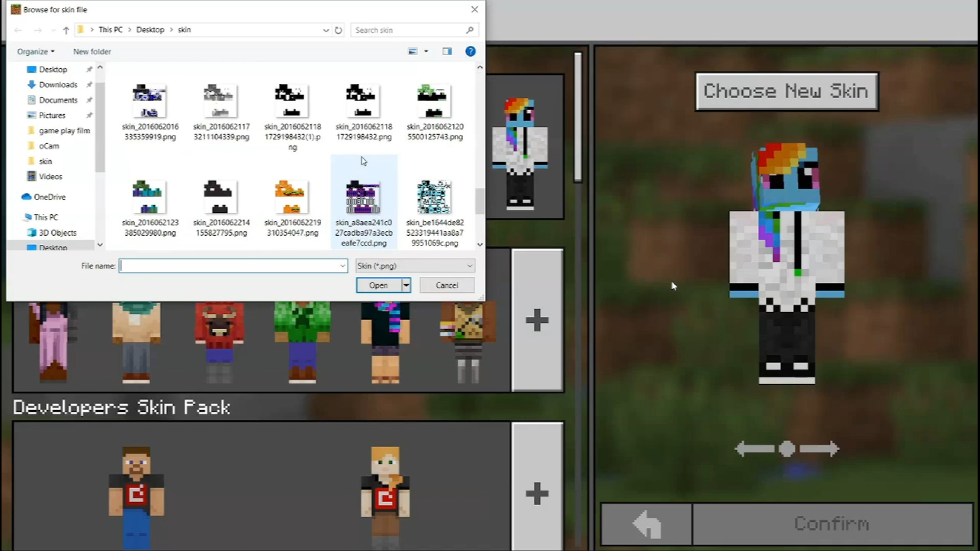Open the view options dropdown arrow
This screenshot has height=551, width=980.
(426, 52)
